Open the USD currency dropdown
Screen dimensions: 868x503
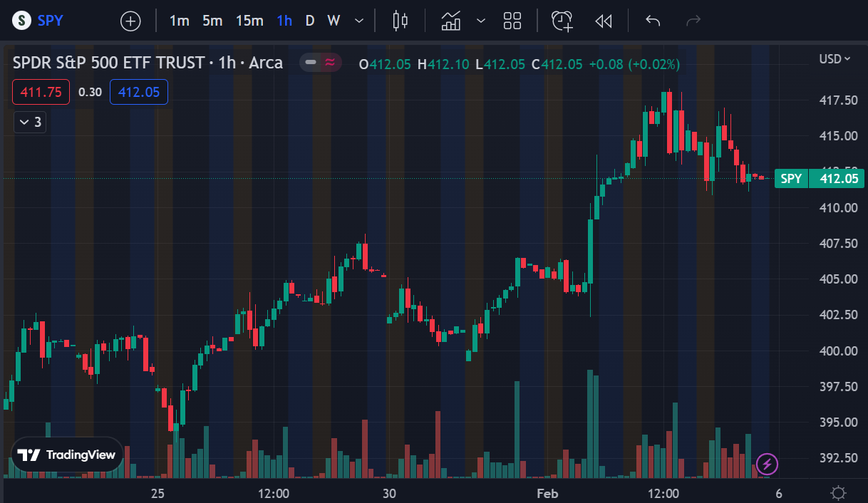click(835, 59)
